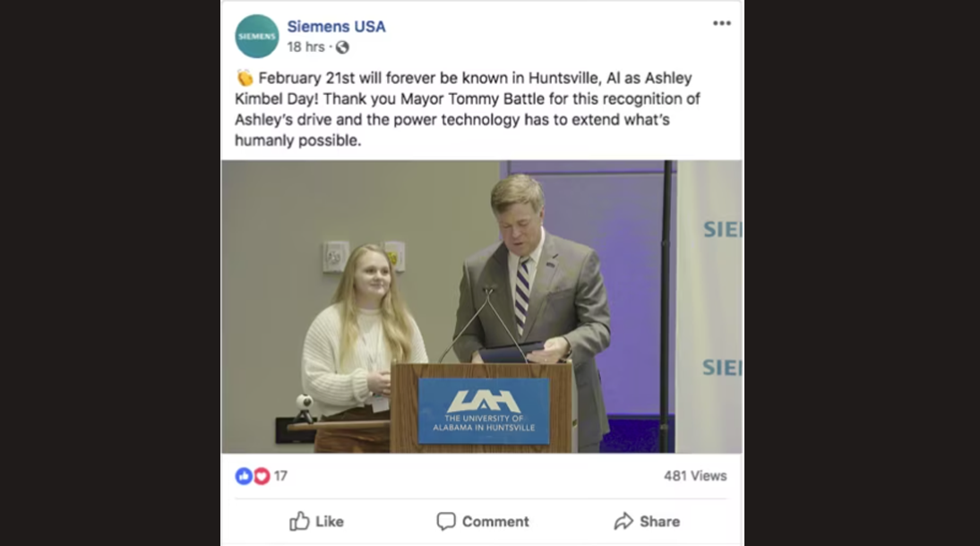Open the Siemens USA page link
Screen dimensions: 980x546
click(x=336, y=26)
